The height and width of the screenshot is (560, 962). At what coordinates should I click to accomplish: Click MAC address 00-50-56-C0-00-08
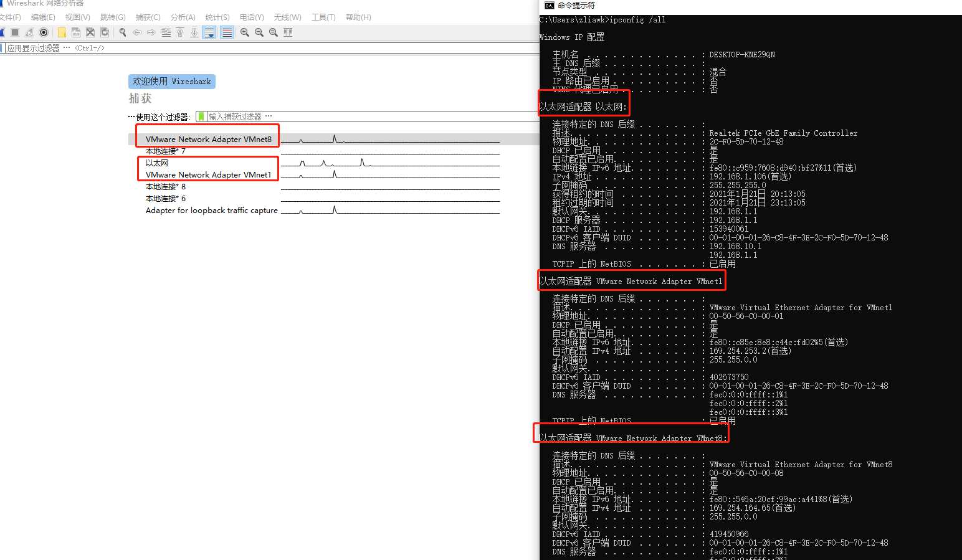(x=746, y=473)
